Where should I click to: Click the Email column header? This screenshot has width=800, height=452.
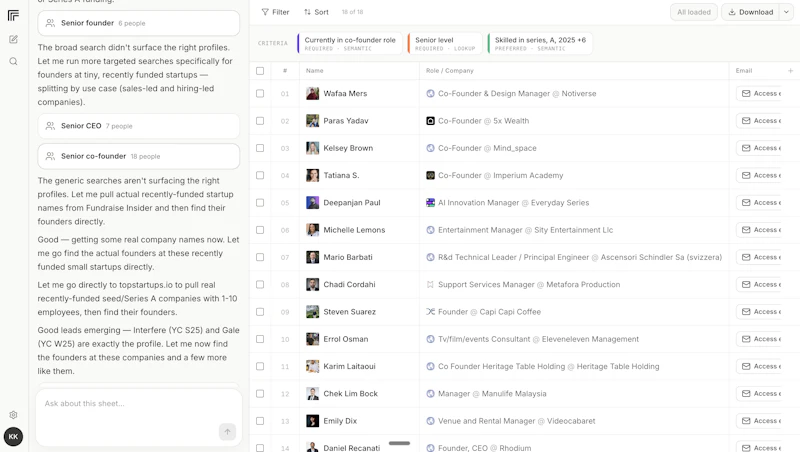[x=743, y=71]
